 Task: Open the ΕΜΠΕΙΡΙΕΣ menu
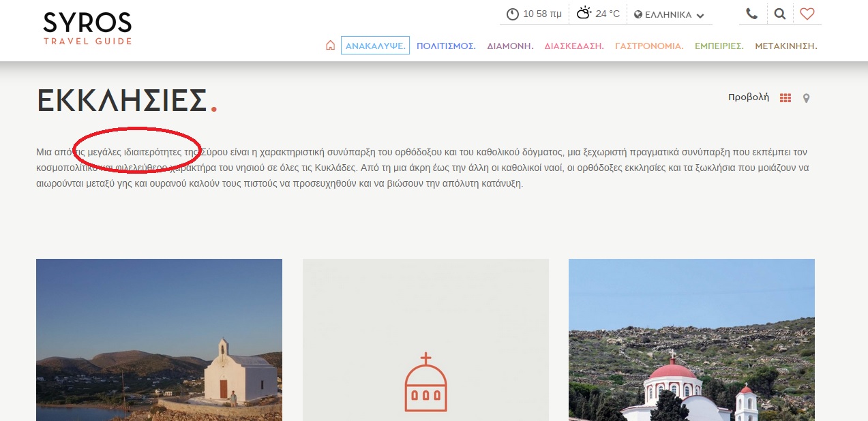[719, 46]
